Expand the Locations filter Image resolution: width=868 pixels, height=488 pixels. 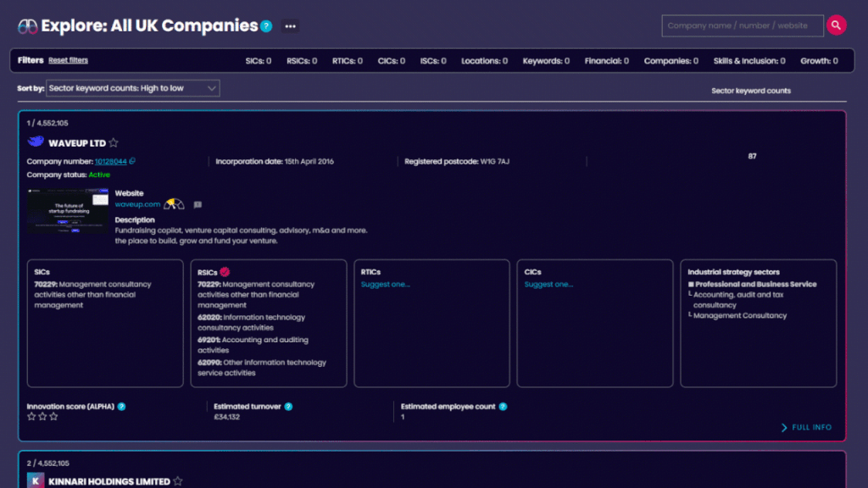coord(484,61)
